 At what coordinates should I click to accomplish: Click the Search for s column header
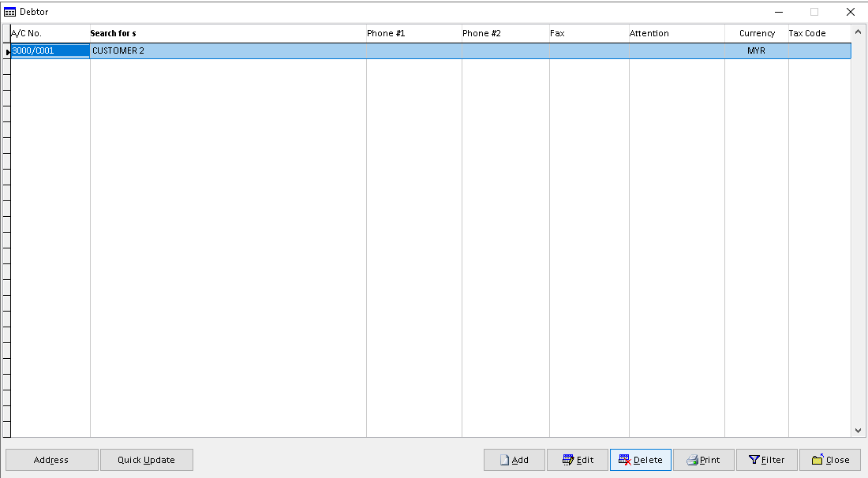click(x=227, y=33)
